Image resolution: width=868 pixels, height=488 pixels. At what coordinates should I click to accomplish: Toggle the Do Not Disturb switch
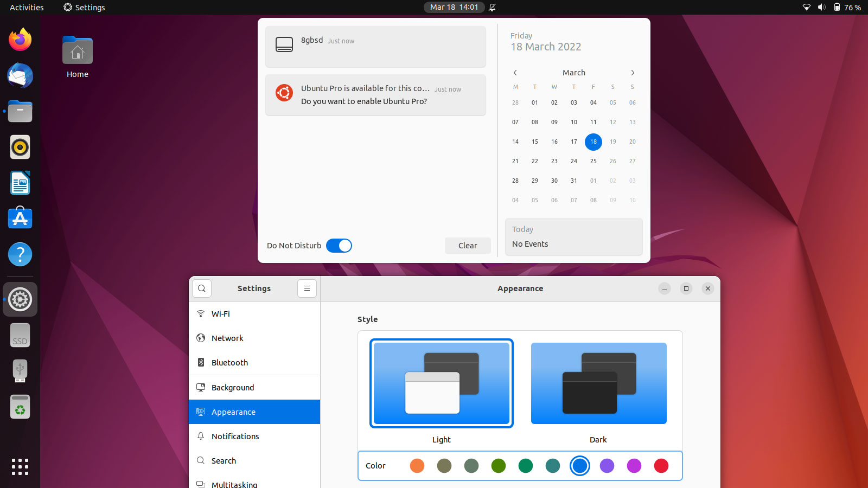pyautogui.click(x=339, y=246)
